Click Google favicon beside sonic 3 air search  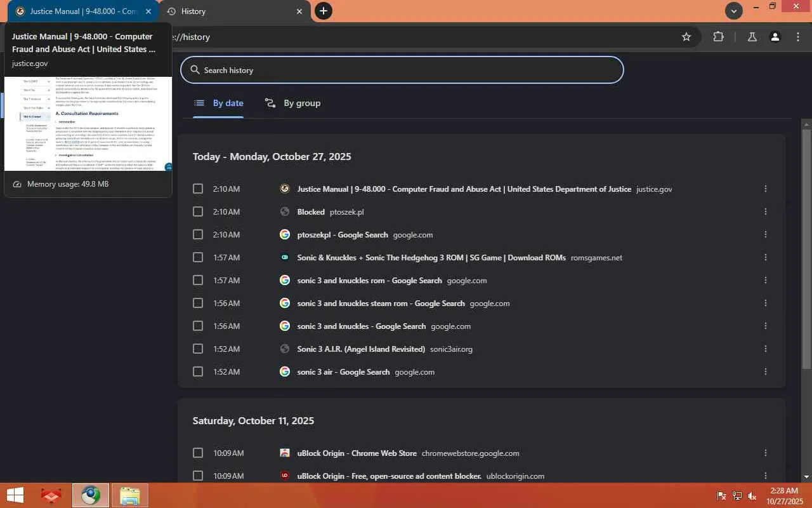click(x=285, y=371)
